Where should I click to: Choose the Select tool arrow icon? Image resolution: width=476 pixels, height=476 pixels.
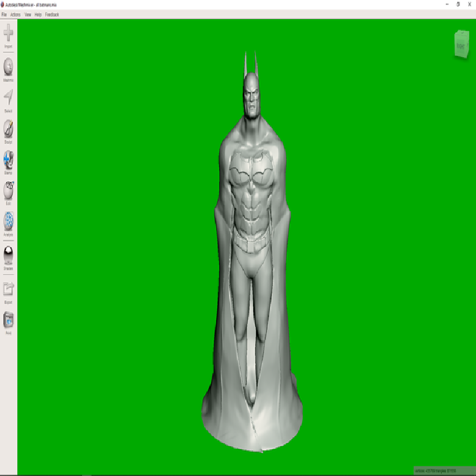click(x=8, y=98)
